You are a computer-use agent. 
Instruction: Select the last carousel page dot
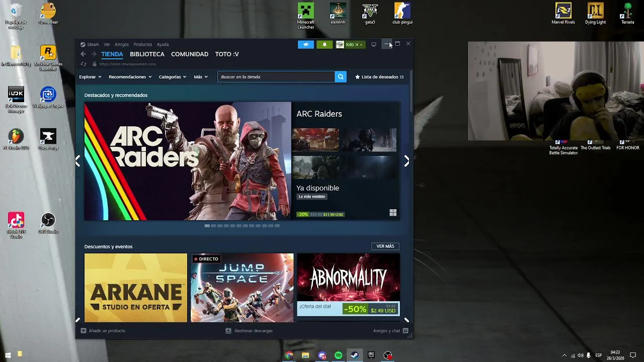pyautogui.click(x=277, y=226)
